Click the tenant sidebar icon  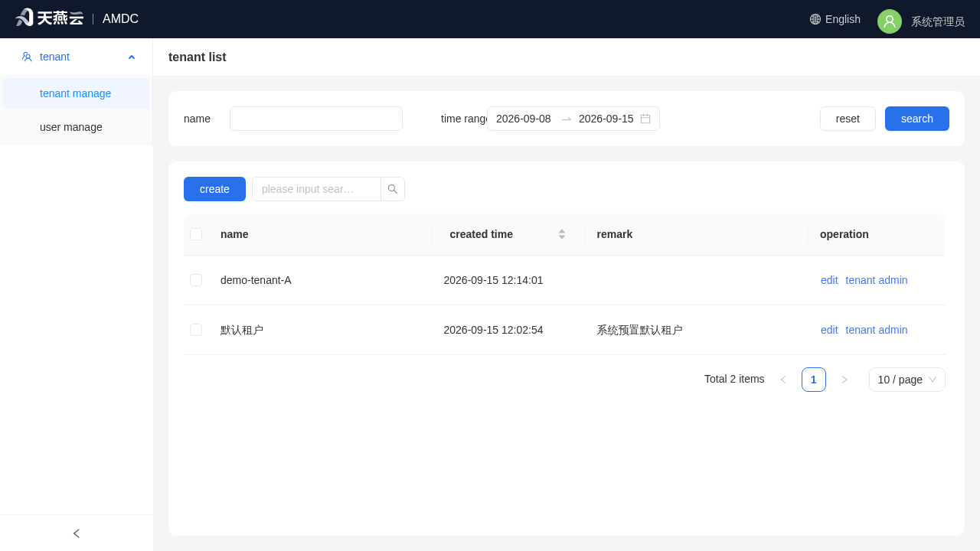tap(27, 57)
